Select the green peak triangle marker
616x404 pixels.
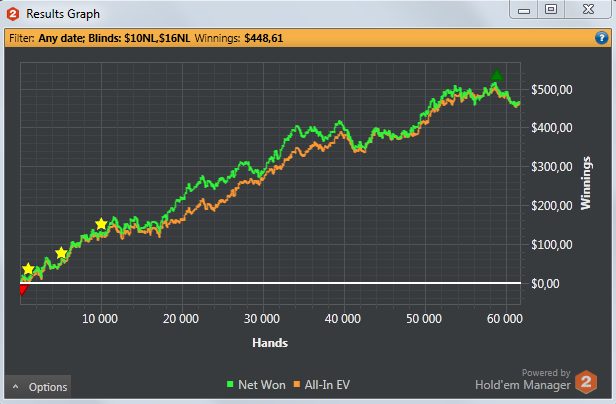click(497, 75)
